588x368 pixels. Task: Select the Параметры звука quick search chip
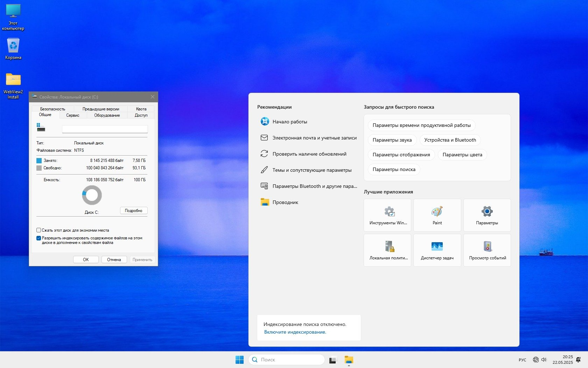pyautogui.click(x=392, y=140)
